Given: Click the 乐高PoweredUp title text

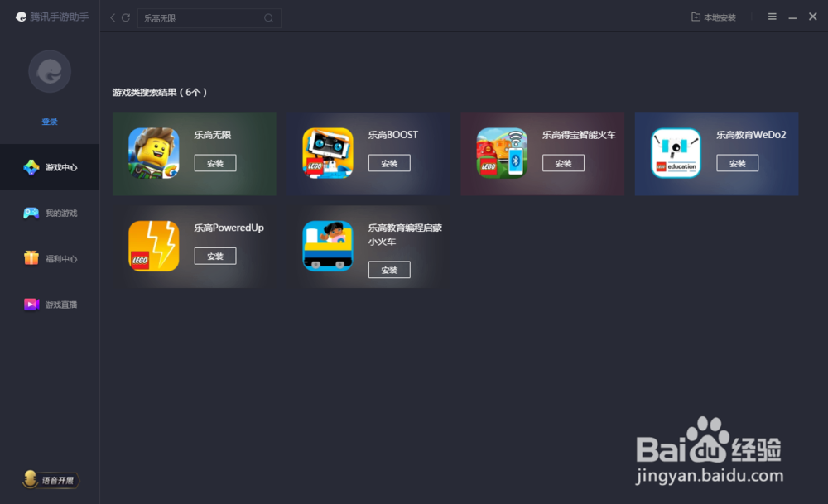Looking at the screenshot, I should (229, 228).
